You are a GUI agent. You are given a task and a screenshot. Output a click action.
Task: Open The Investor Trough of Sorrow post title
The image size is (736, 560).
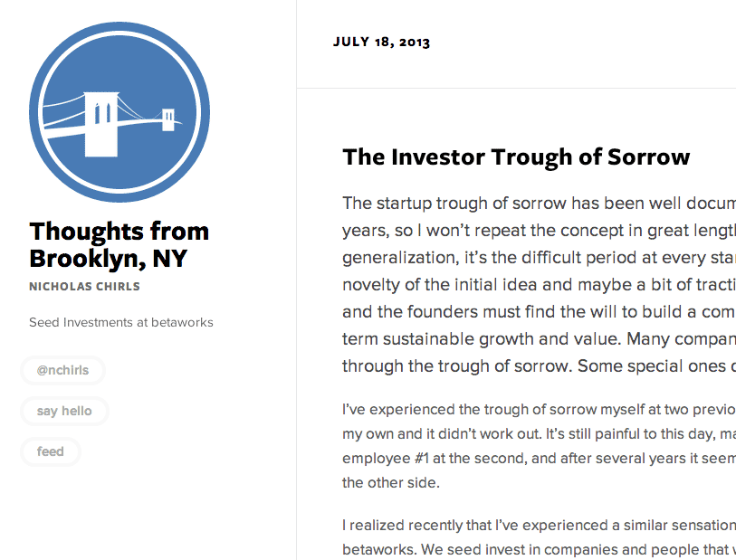[x=516, y=157]
